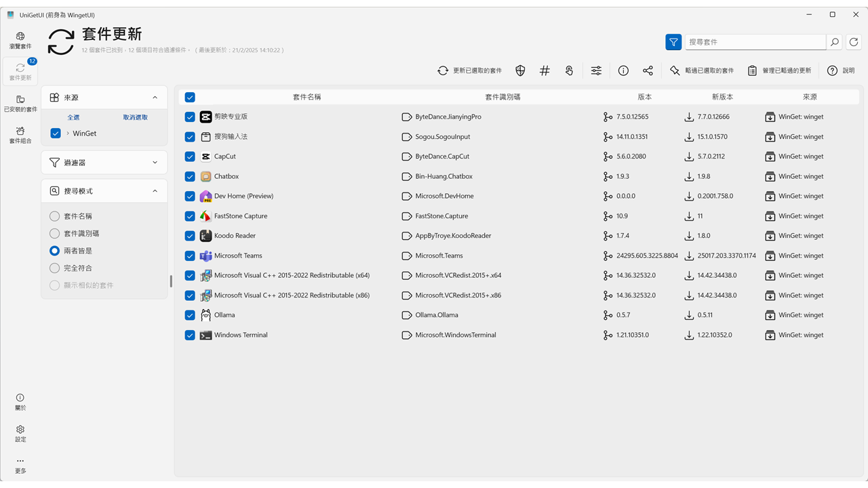Click the package details info icon
868x488 pixels.
point(623,70)
